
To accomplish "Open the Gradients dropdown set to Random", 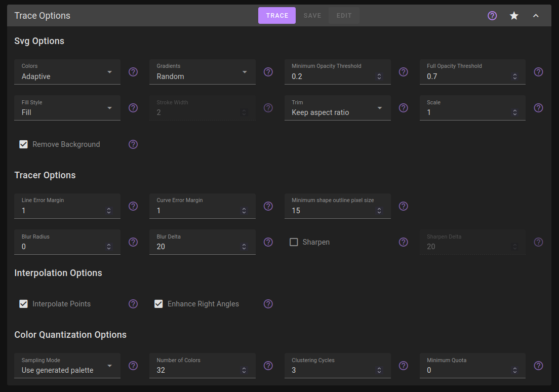I will [203, 72].
